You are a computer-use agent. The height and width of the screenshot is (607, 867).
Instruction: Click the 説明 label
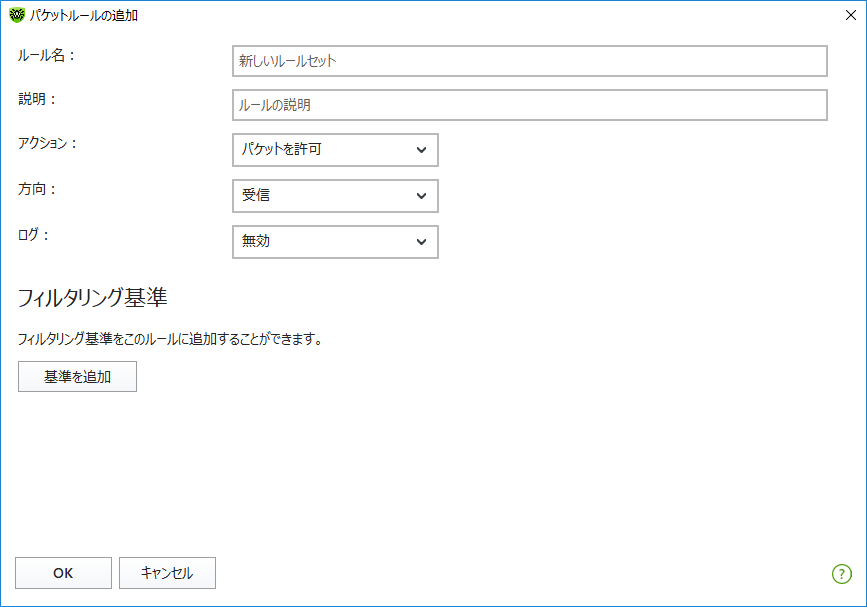37,100
